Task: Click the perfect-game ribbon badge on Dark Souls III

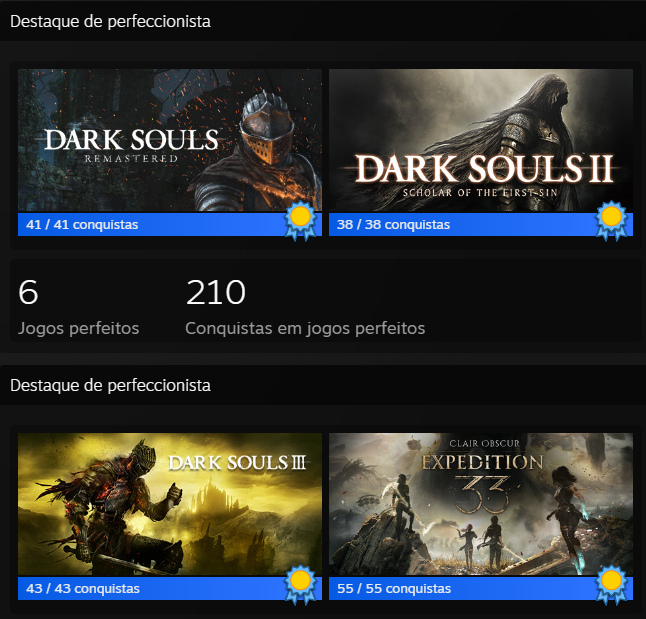Action: pos(301,584)
